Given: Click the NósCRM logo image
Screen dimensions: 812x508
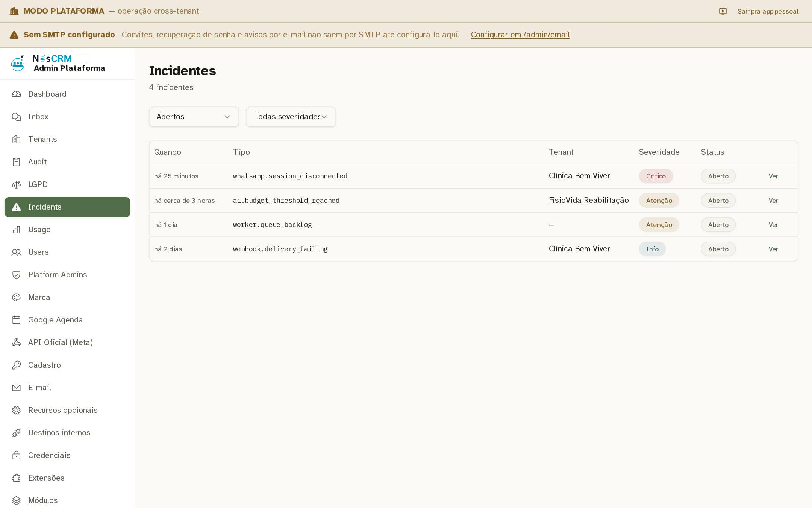Looking at the screenshot, I should click(18, 63).
